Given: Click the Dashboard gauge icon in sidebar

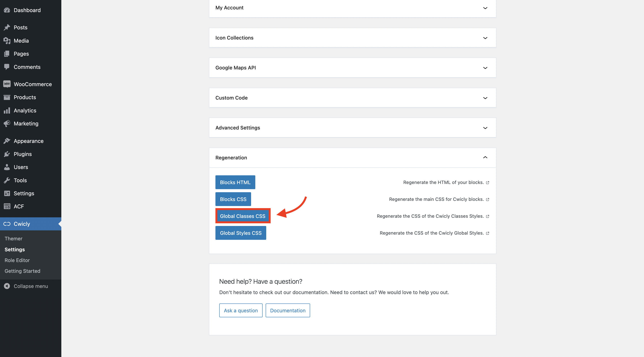Looking at the screenshot, I should pos(7,10).
